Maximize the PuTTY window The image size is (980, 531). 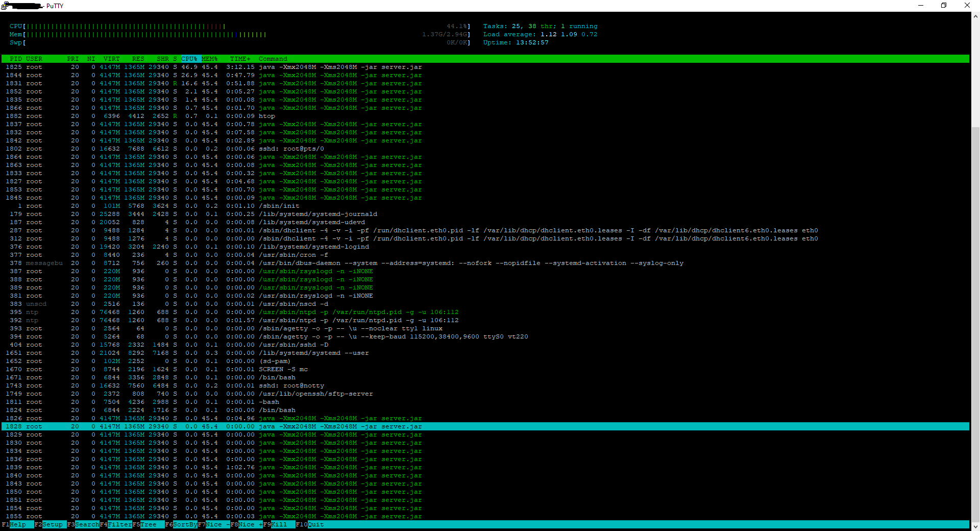pyautogui.click(x=944, y=6)
